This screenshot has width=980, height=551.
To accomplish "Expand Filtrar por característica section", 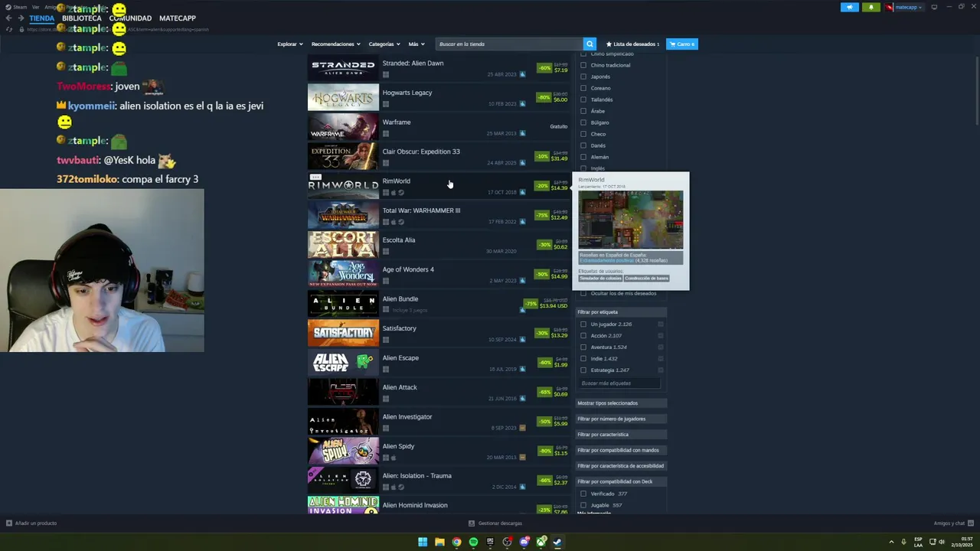I will click(621, 435).
